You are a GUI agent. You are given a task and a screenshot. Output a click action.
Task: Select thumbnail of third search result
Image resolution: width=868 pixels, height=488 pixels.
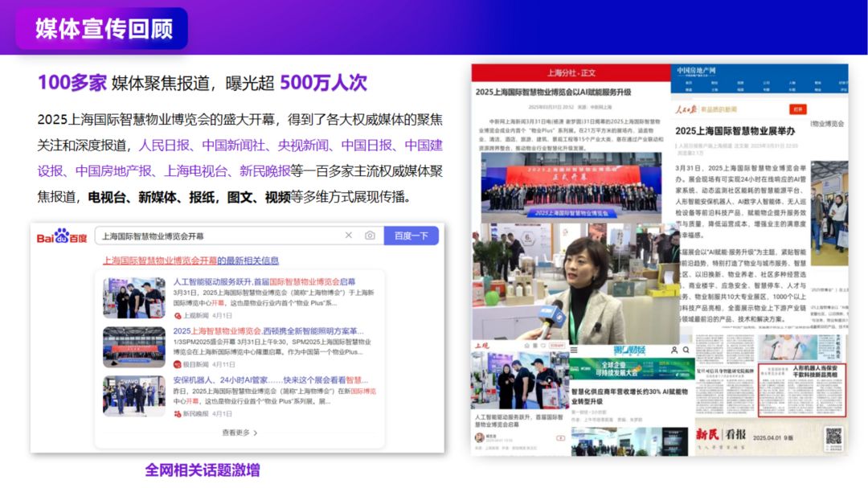pyautogui.click(x=134, y=396)
